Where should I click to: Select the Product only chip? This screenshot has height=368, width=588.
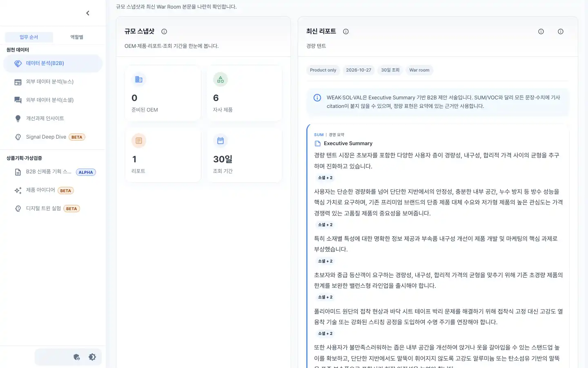323,70
